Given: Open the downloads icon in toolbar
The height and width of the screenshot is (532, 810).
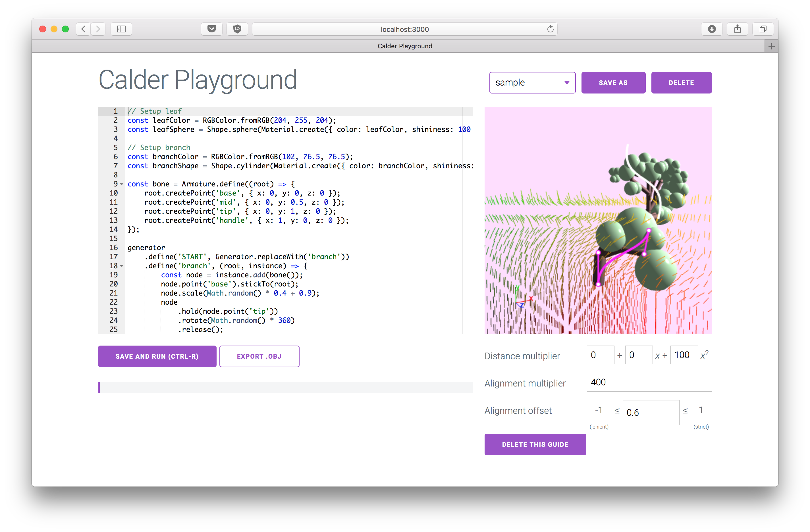Looking at the screenshot, I should point(712,29).
